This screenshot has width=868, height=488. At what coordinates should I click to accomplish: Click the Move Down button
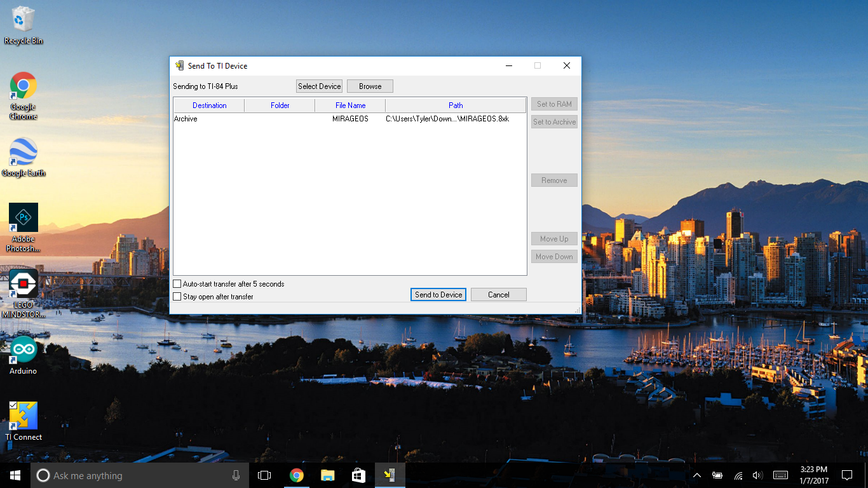pyautogui.click(x=554, y=257)
